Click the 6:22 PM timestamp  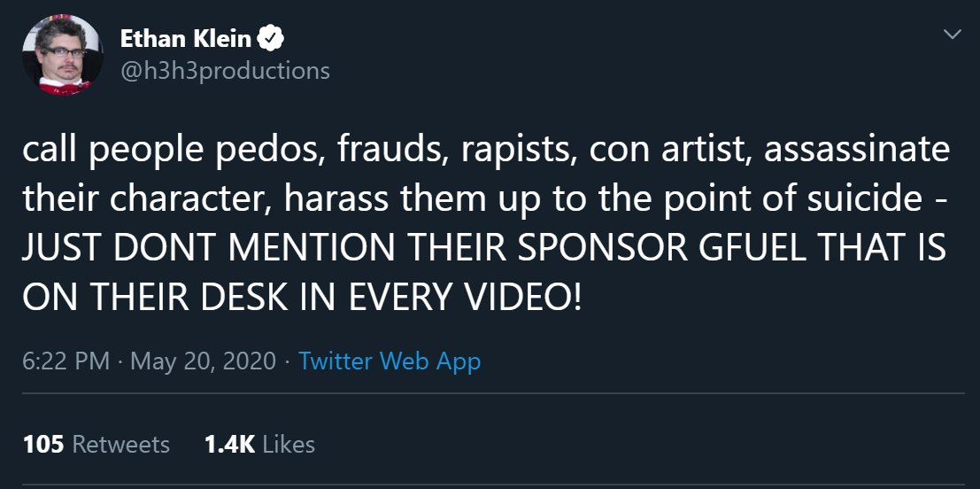click(66, 361)
